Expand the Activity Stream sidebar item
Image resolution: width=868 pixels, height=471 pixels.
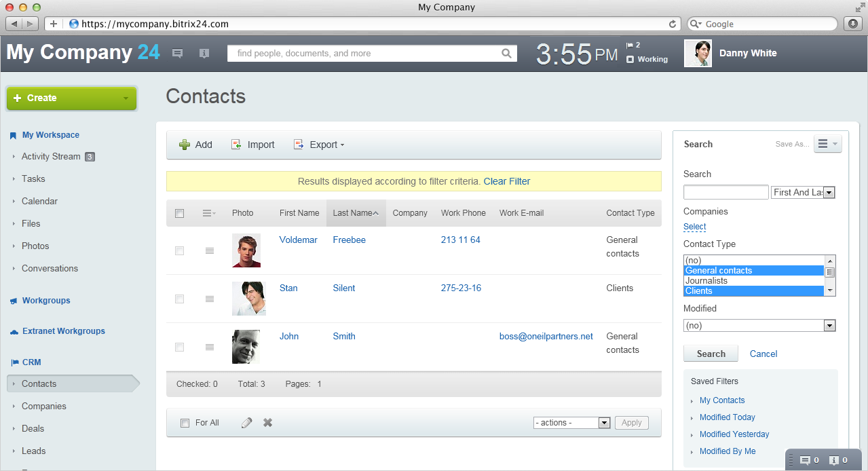51,156
